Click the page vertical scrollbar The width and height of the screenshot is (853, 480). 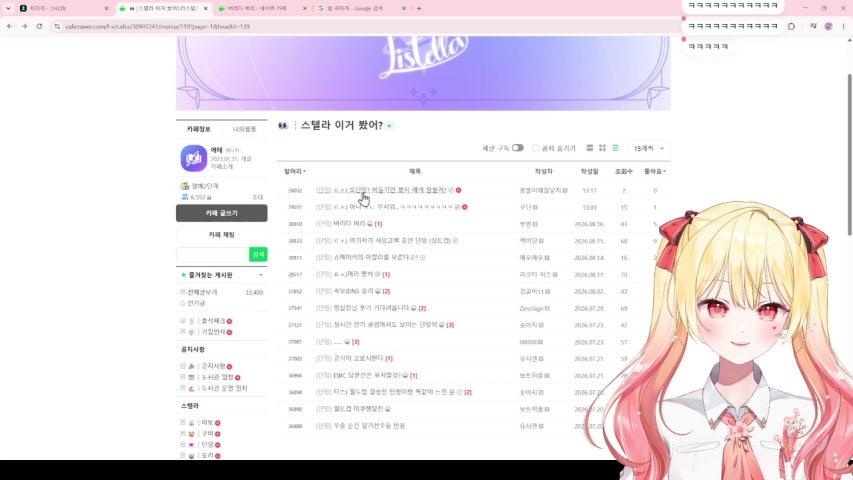[x=850, y=154]
